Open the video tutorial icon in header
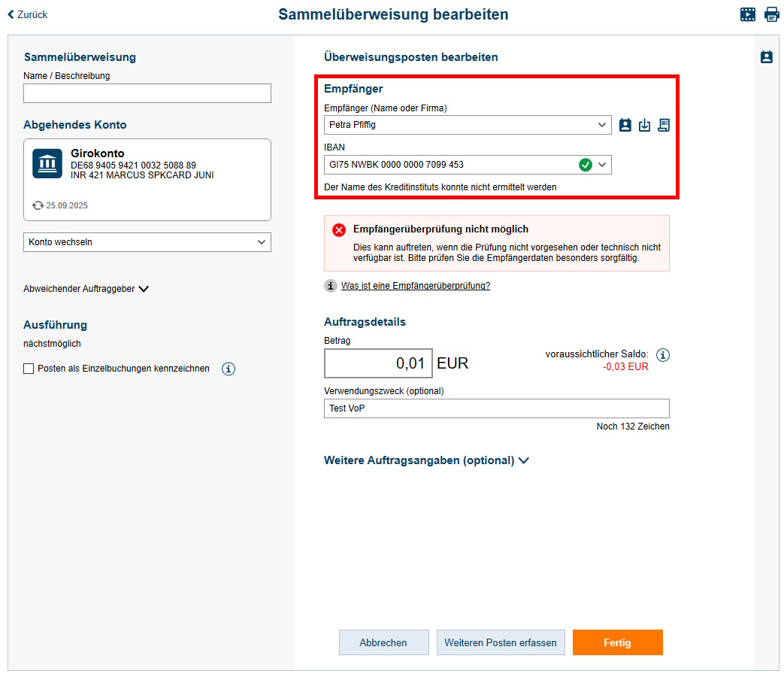784x674 pixels. pos(747,14)
